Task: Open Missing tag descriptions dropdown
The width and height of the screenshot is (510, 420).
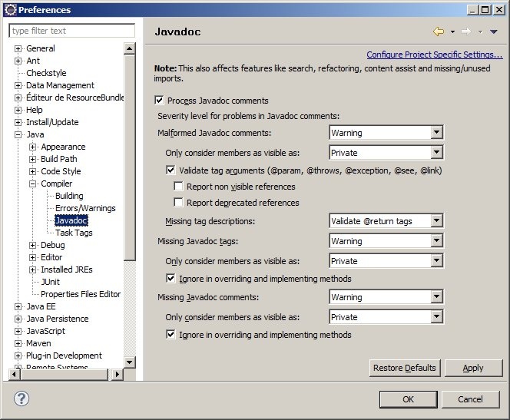Action: (x=436, y=221)
